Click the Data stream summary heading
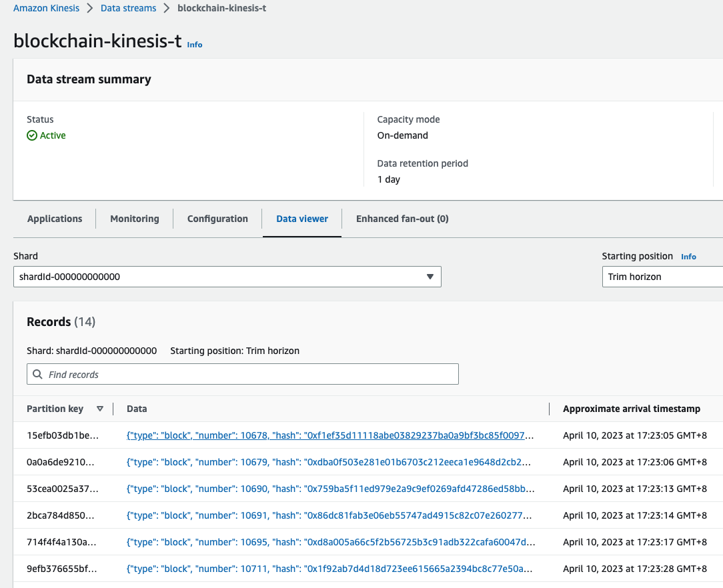The image size is (723, 588). [x=89, y=79]
